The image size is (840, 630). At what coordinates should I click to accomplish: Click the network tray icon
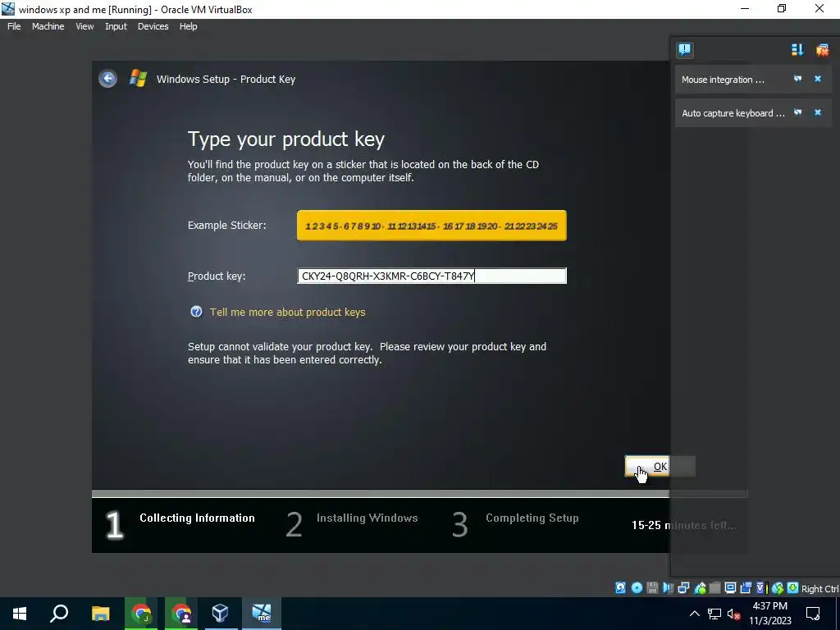click(714, 614)
